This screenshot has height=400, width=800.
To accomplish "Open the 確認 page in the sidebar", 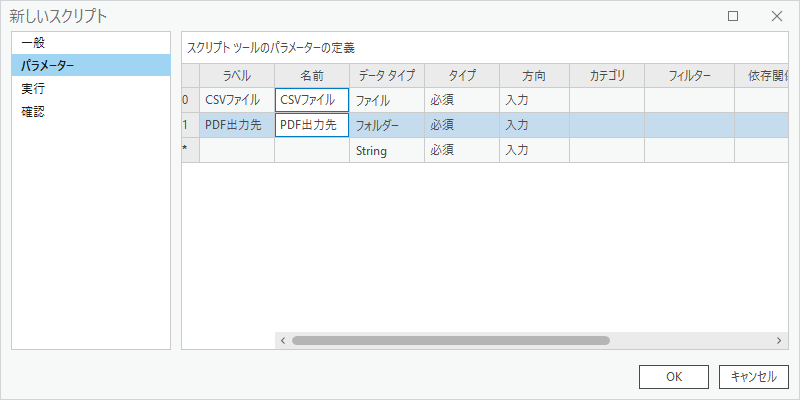I will click(91, 111).
